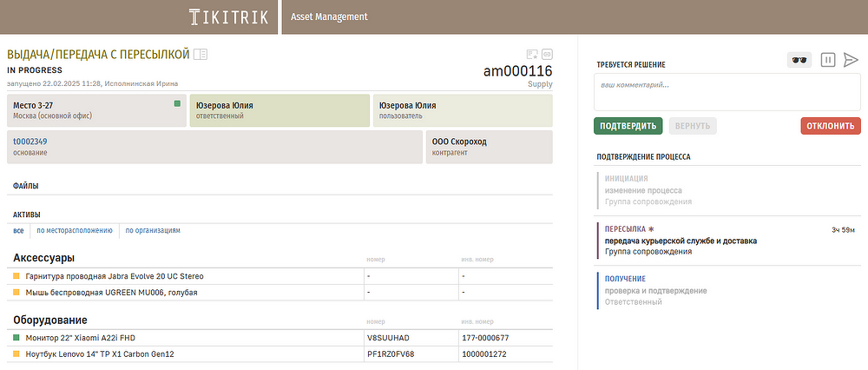Click the green marker next to Xiaomi monitor
Image resolution: width=868 pixels, height=370 pixels.
[x=16, y=337]
